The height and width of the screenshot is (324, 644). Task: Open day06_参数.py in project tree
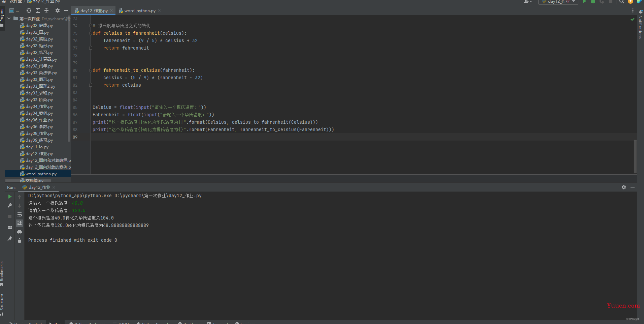36,127
